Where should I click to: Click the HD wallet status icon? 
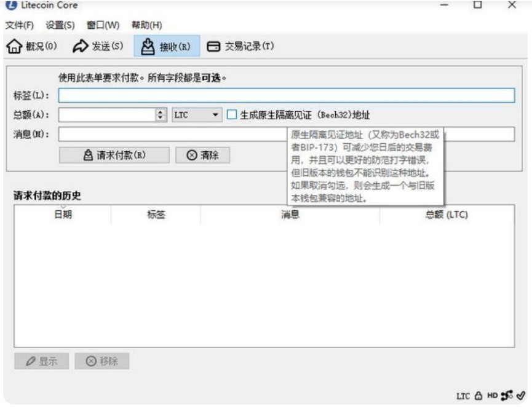tap(492, 395)
